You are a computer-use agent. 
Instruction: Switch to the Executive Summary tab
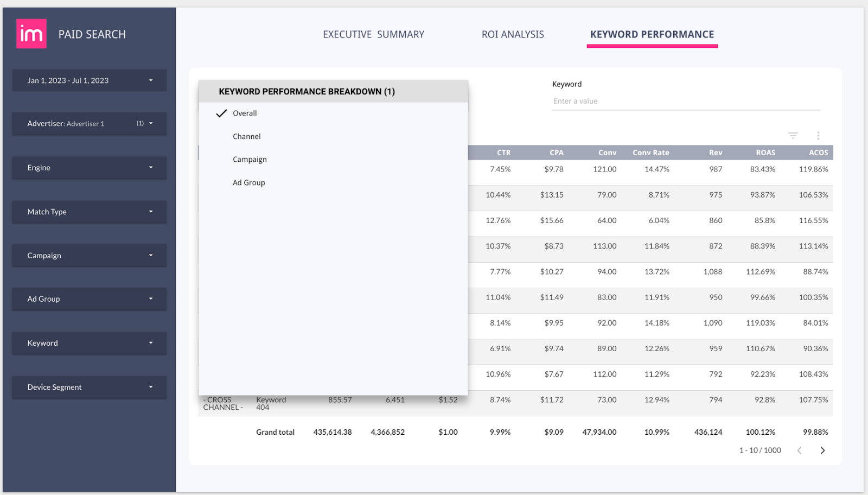[x=373, y=34]
